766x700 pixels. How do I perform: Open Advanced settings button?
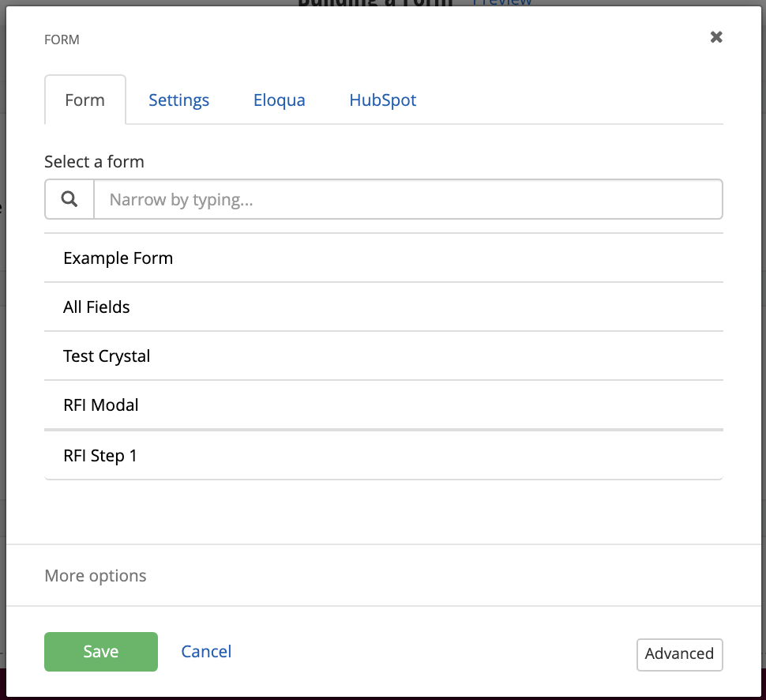click(679, 654)
